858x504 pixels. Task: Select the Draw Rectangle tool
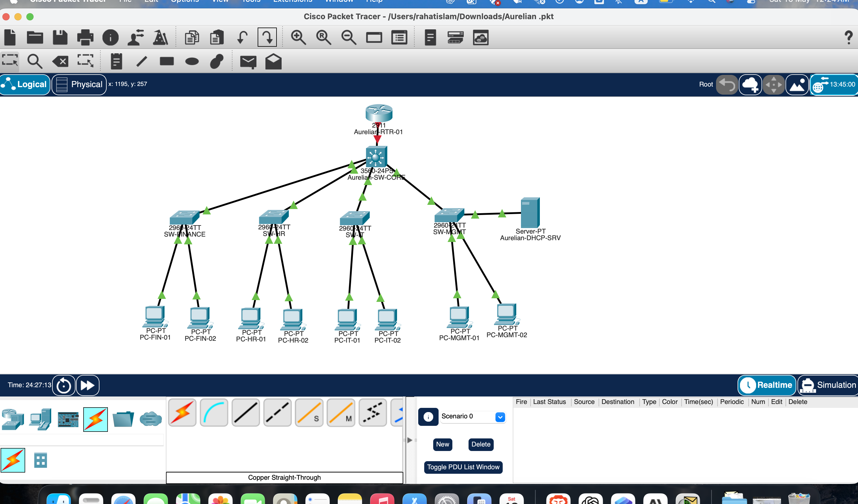pos(167,61)
